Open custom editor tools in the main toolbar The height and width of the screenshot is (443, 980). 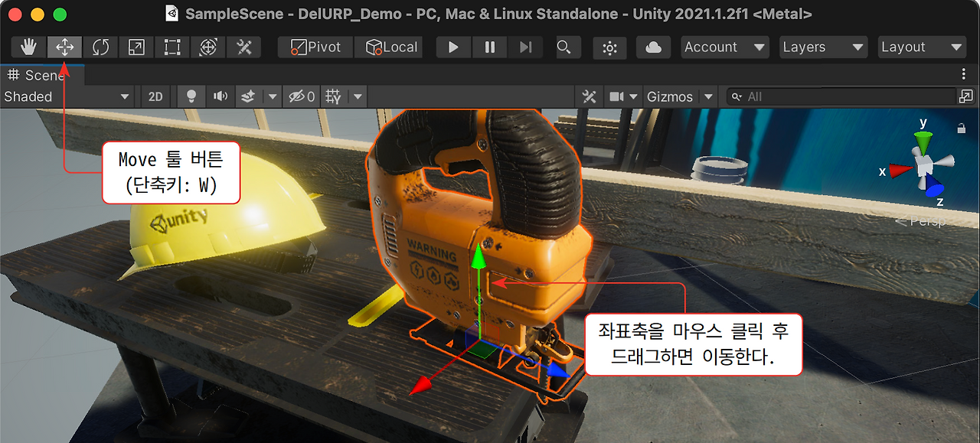(243, 47)
